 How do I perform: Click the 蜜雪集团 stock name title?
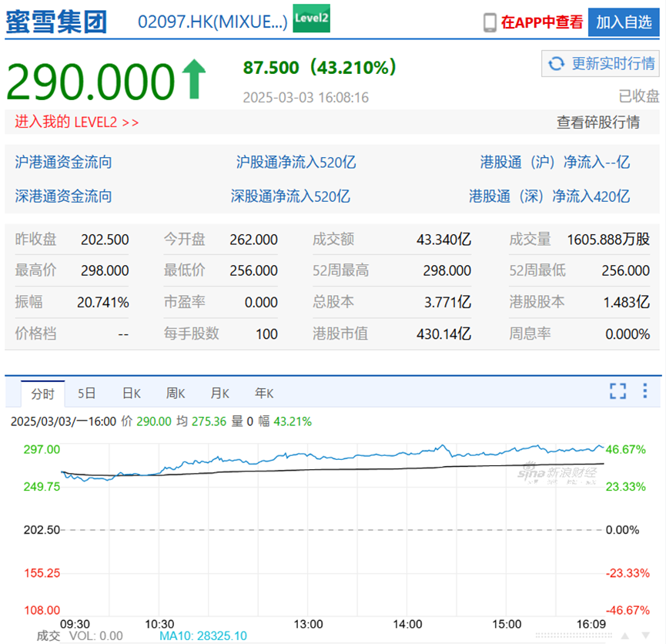tap(56, 22)
